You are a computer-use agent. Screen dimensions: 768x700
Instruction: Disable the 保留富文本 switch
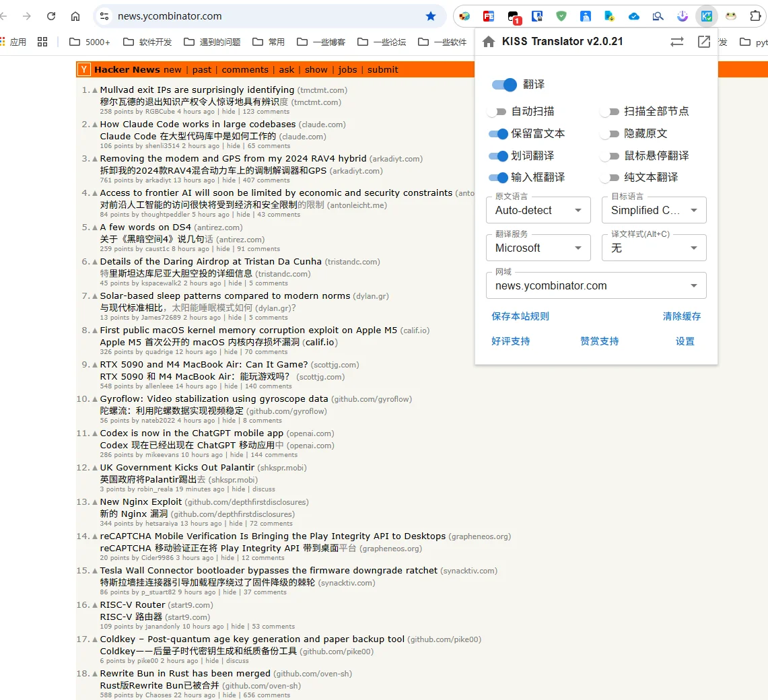(x=498, y=134)
